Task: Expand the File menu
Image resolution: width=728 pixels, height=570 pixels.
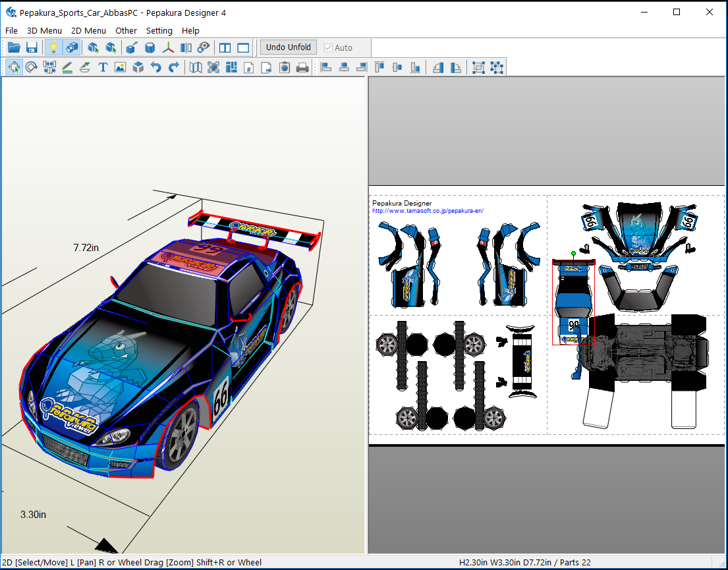Action: click(11, 31)
